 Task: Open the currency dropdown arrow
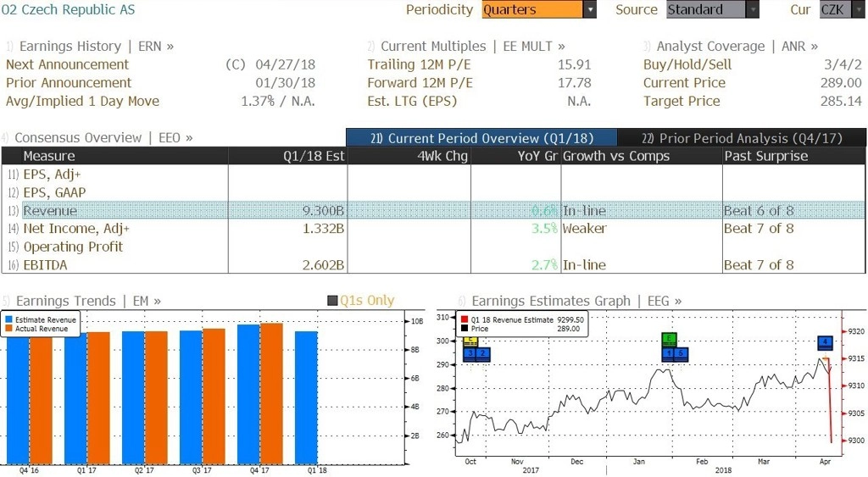[859, 9]
